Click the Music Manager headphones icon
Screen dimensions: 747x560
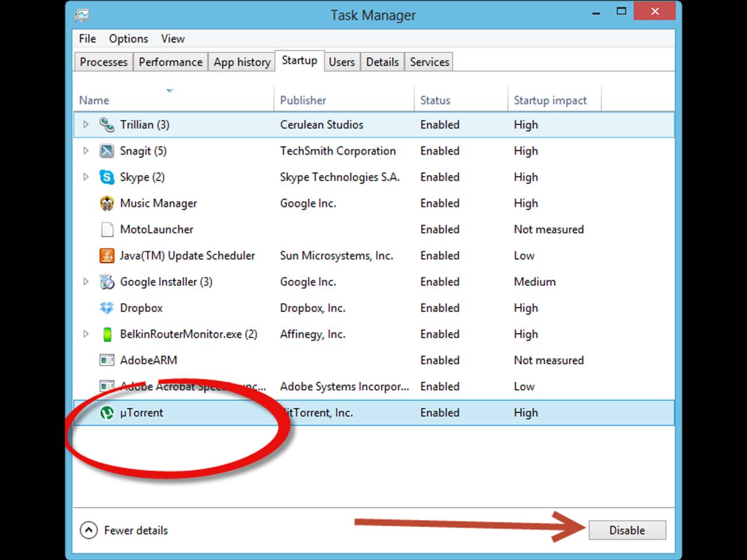107,203
